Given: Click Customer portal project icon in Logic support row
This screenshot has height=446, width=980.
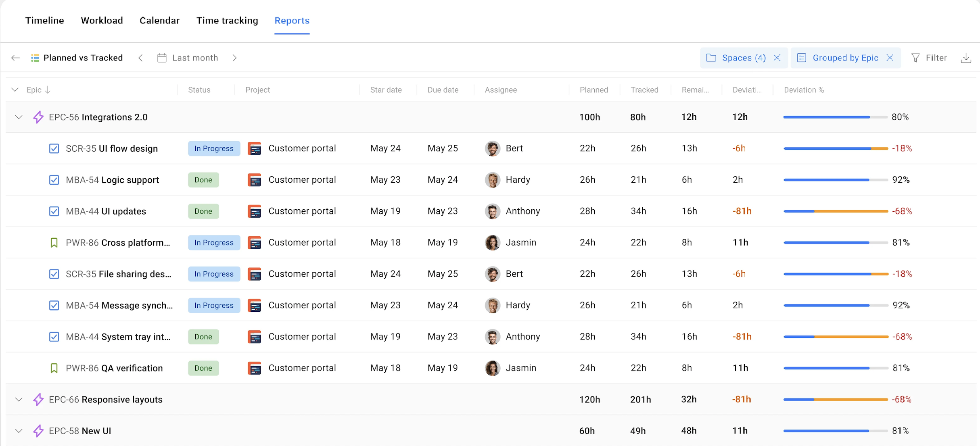Looking at the screenshot, I should tap(254, 180).
